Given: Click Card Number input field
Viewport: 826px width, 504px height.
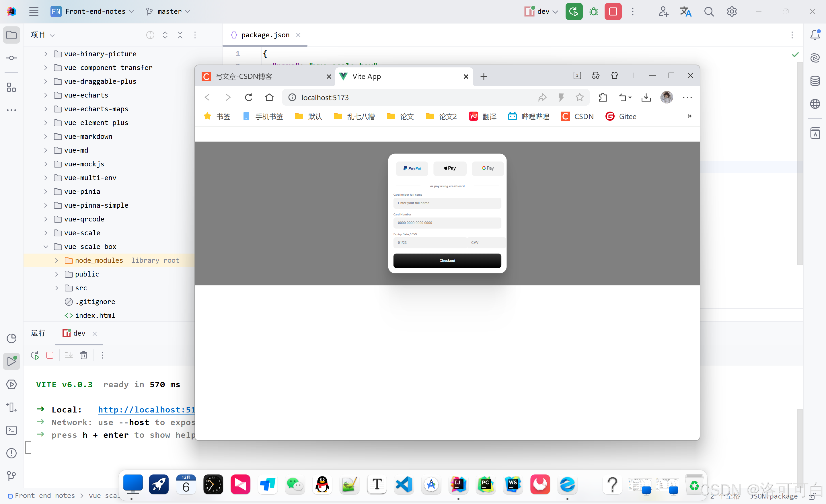Looking at the screenshot, I should pos(447,223).
